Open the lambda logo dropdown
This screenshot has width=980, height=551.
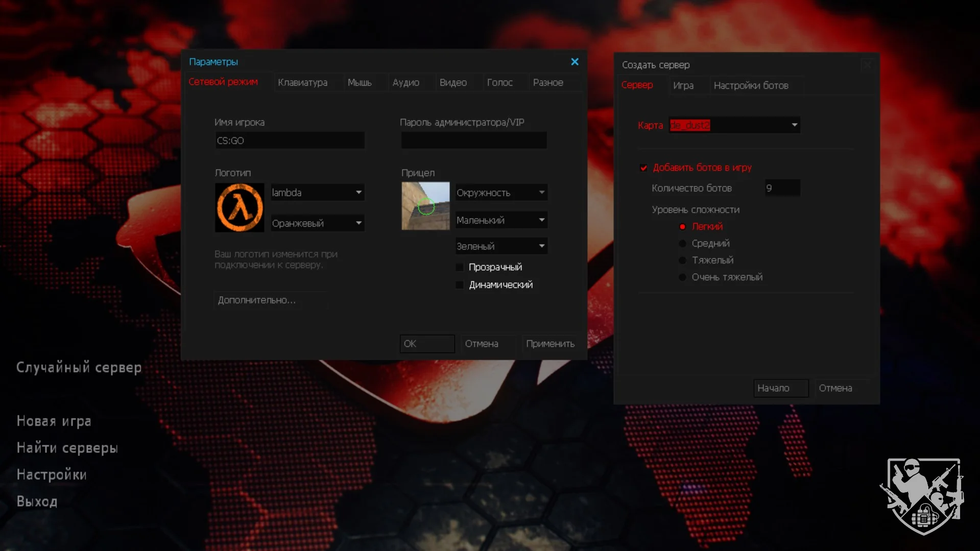pyautogui.click(x=317, y=193)
